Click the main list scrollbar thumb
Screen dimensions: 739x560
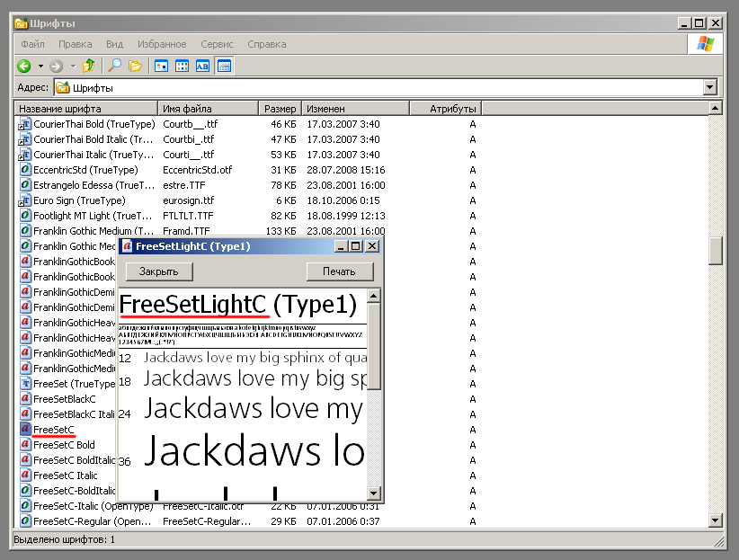(x=716, y=251)
